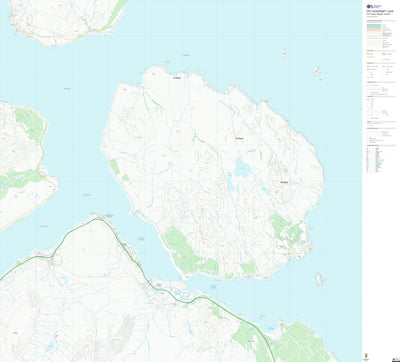Viewport: 400px width, 362px height.
Task: Select the pink band in the legend colour key
Action: click(374, 28)
